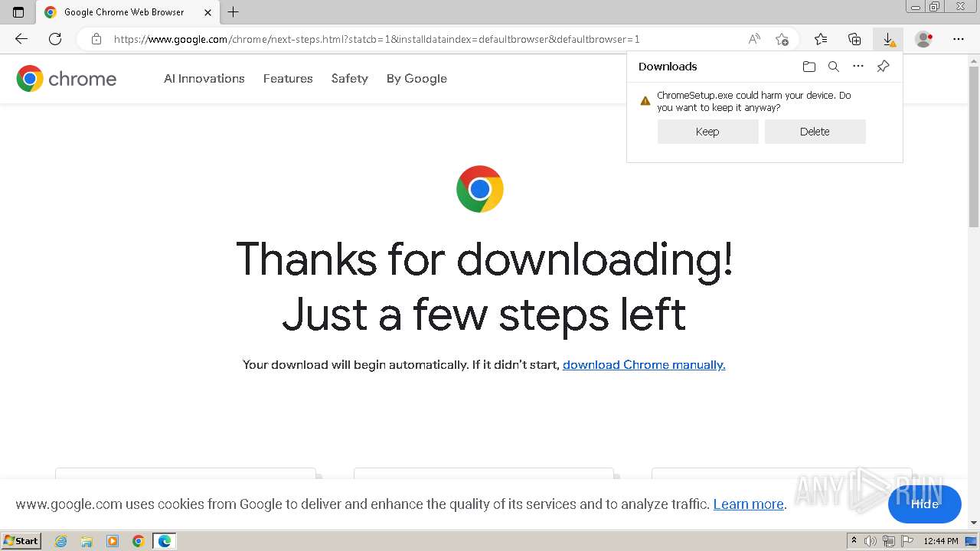Open the Favorites list

click(821, 39)
